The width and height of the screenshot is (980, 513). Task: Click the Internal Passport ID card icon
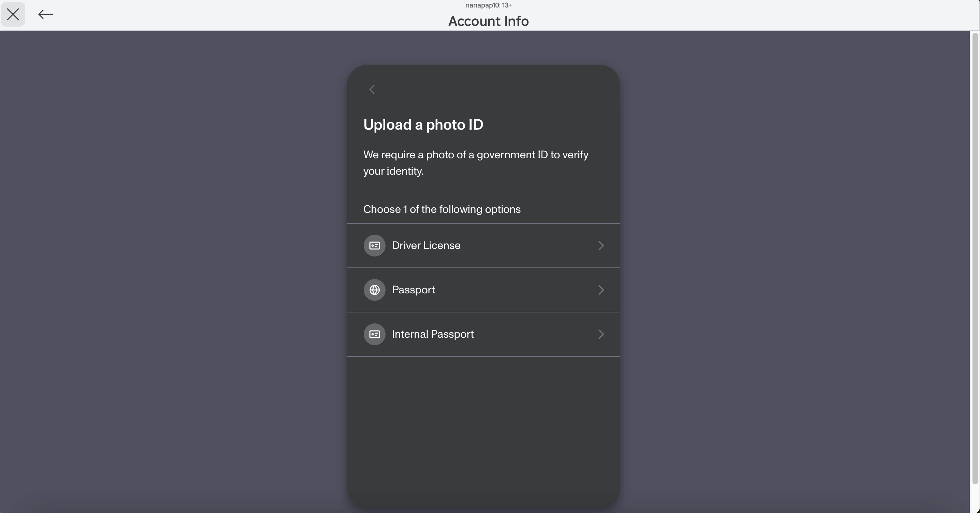(374, 334)
